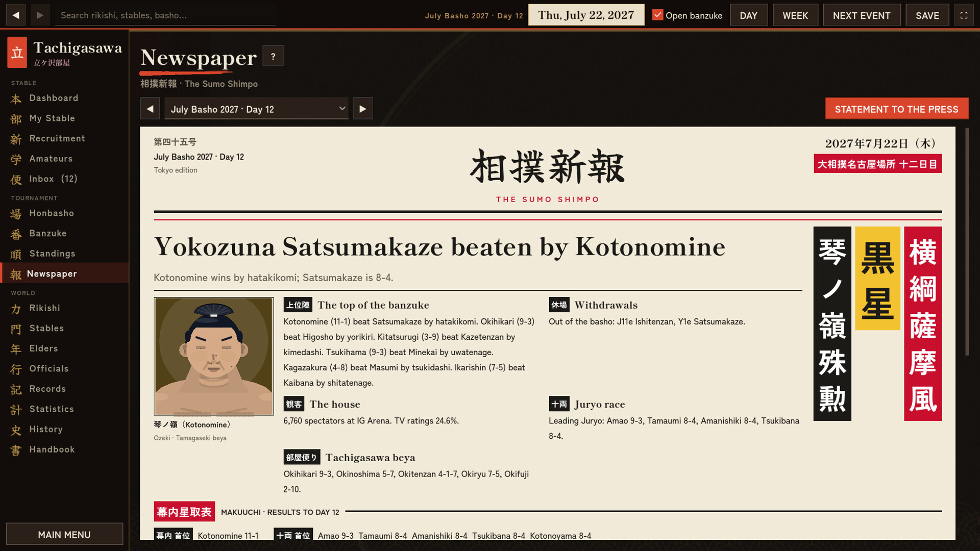Click the DAY advance button
Viewport: 980px width, 551px height.
pyautogui.click(x=748, y=15)
